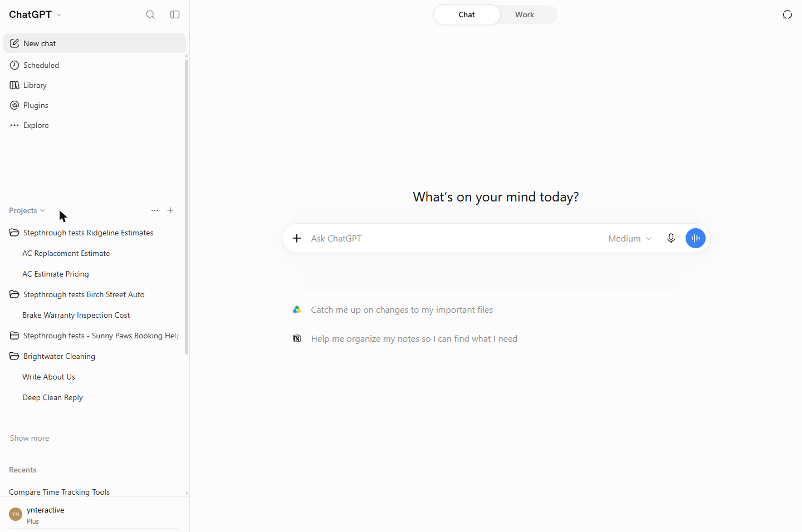Collapse Stepthrough tests Ridgeline Estimates folder
The width and height of the screenshot is (802, 532).
tap(14, 233)
